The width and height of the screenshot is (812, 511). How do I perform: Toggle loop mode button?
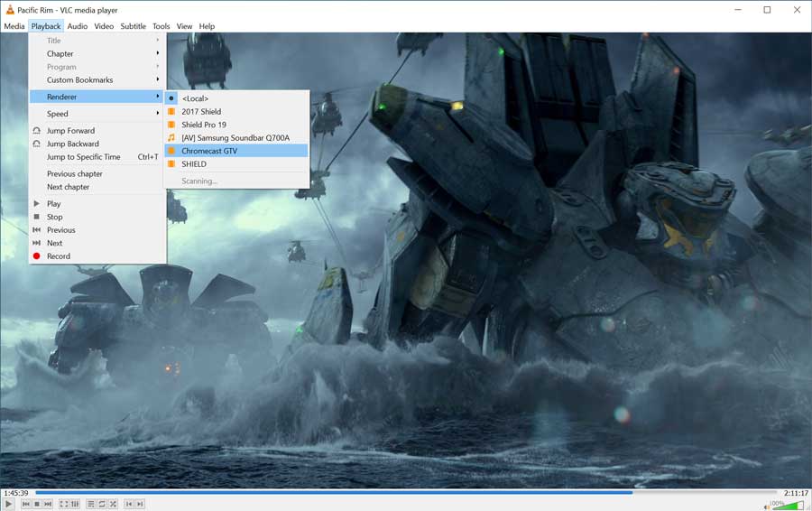[x=102, y=504]
